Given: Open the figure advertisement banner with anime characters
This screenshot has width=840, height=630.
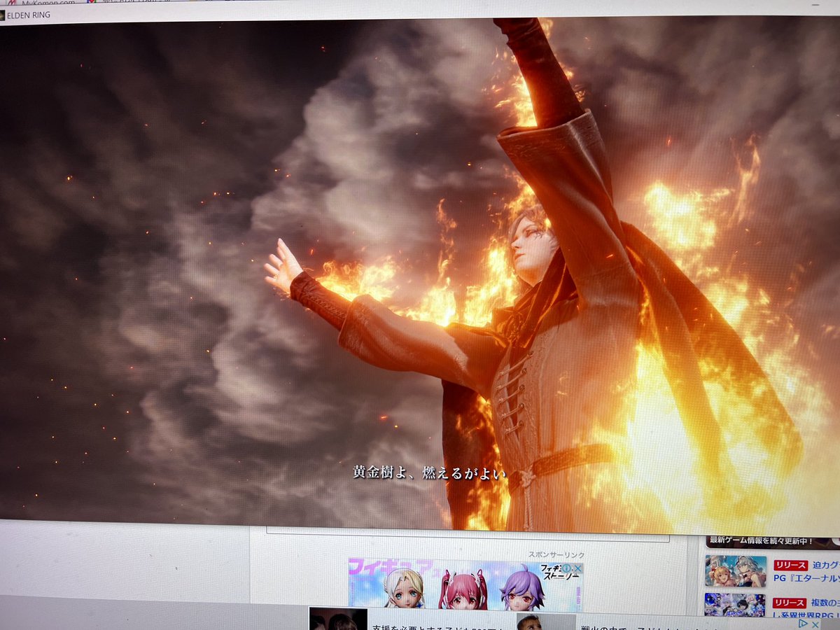Looking at the screenshot, I should (465, 584).
